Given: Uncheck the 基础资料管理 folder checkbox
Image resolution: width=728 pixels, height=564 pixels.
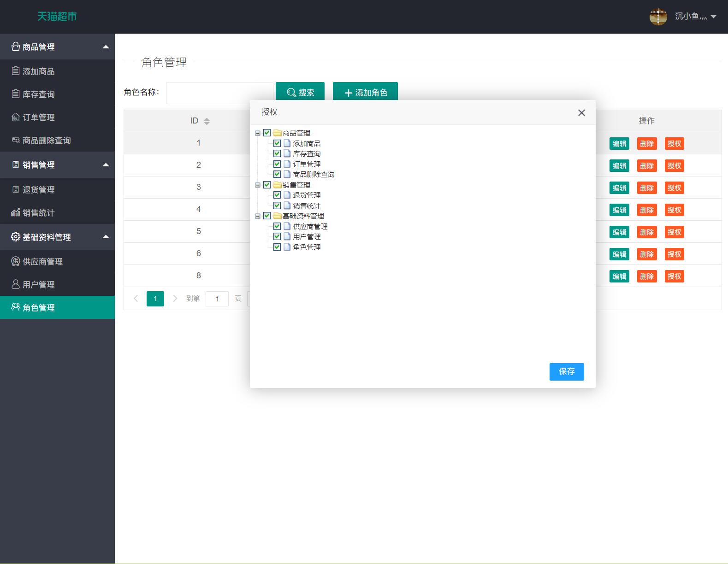Looking at the screenshot, I should click(267, 216).
